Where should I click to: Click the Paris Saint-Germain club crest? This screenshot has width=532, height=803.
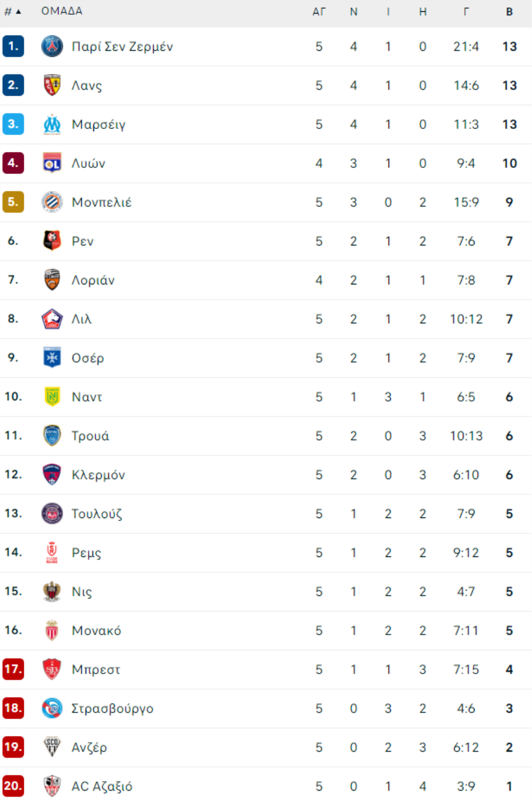52,46
